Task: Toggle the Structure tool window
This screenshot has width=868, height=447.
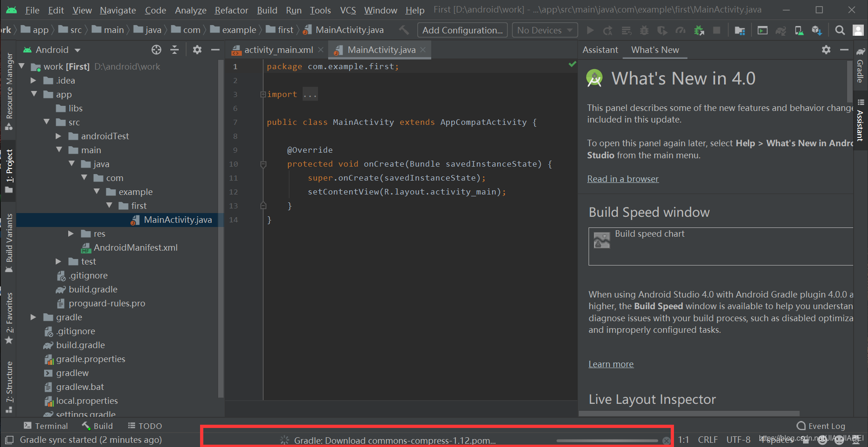Action: tap(9, 387)
